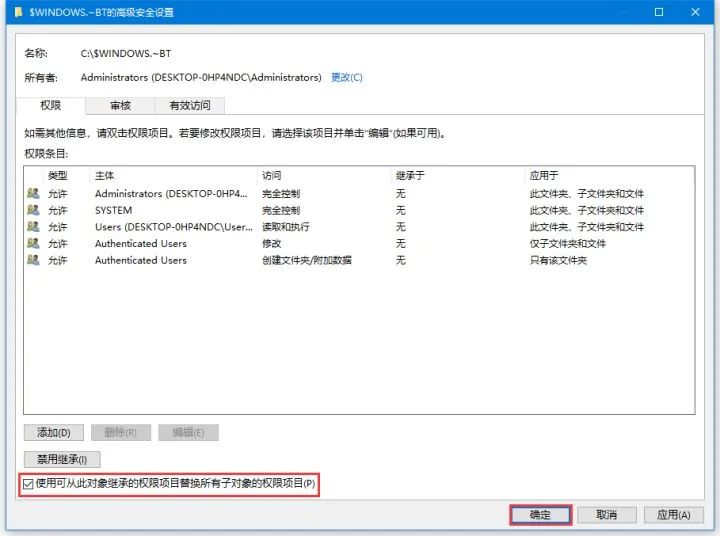Select the Administrators (DESKTOP-0HP4...) entry

point(359,194)
